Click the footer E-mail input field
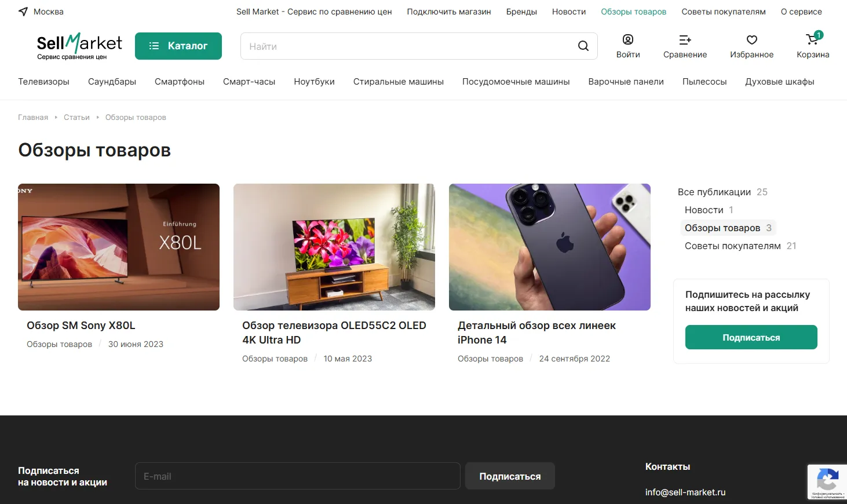The height and width of the screenshot is (504, 847). (x=297, y=476)
